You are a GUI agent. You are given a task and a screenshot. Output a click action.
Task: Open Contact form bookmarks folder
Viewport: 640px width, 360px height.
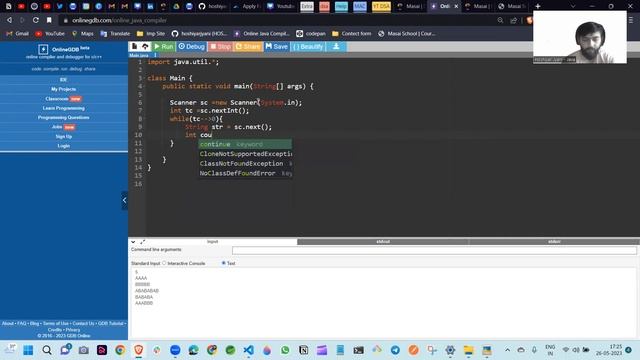(x=352, y=33)
